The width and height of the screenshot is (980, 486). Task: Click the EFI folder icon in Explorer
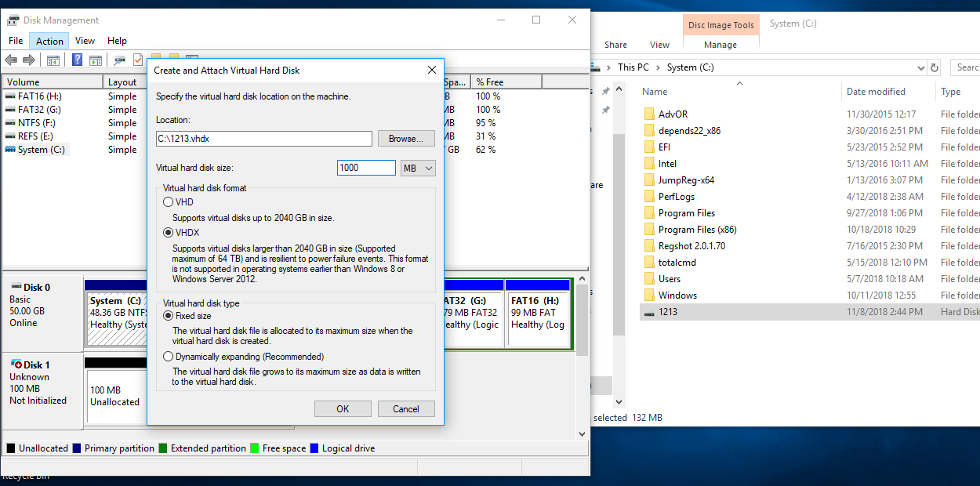[x=648, y=147]
